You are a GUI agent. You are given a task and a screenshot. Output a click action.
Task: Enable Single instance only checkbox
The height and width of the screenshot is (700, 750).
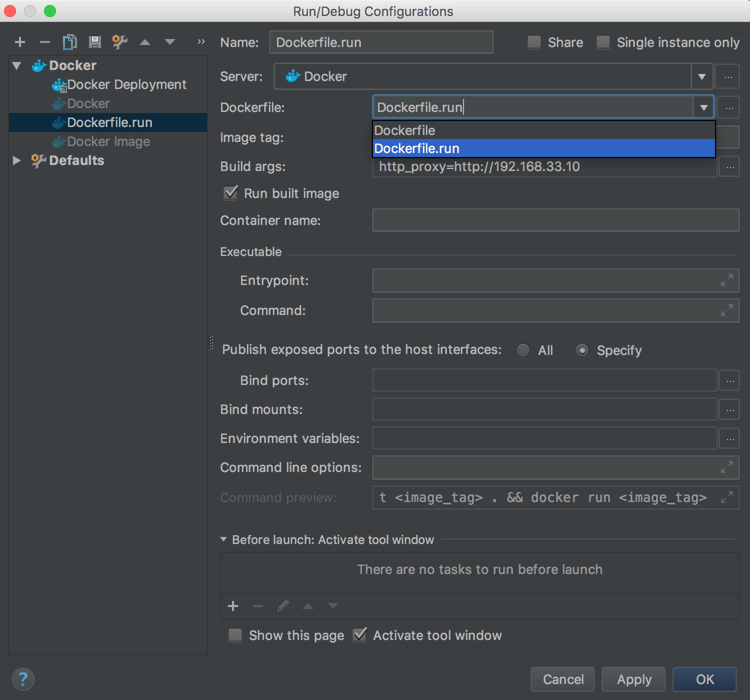tap(603, 42)
